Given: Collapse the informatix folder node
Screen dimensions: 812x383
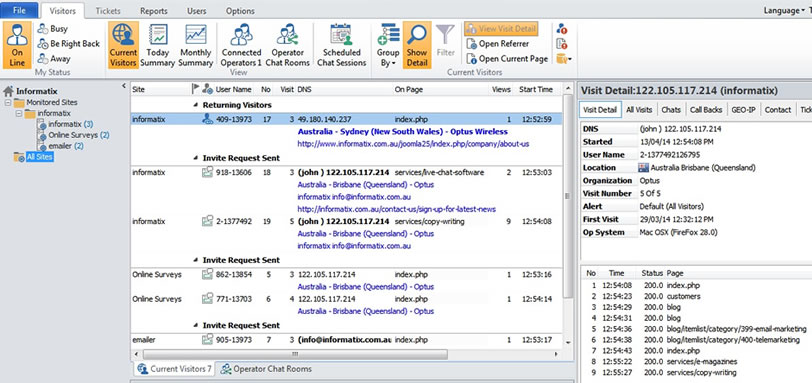Looking at the screenshot, I should point(19,113).
